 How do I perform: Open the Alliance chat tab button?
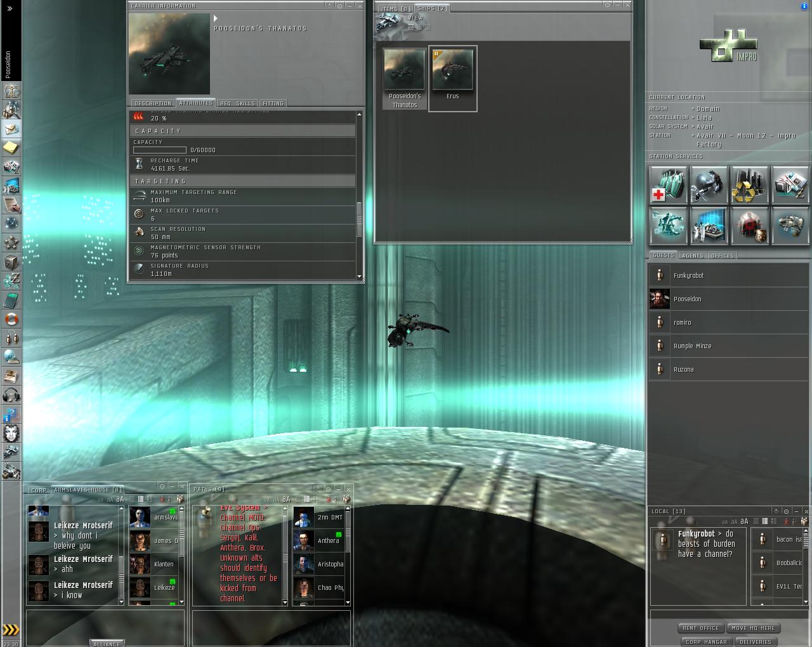pos(107,644)
